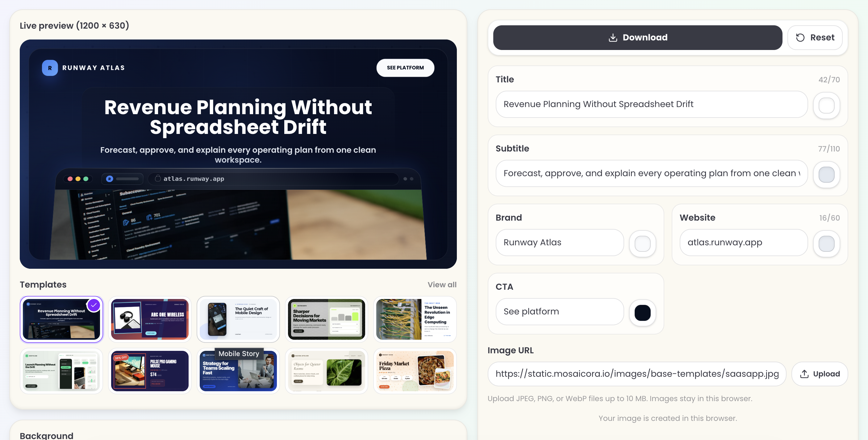Click into the Brand input field
The width and height of the screenshot is (868, 440).
tap(559, 242)
